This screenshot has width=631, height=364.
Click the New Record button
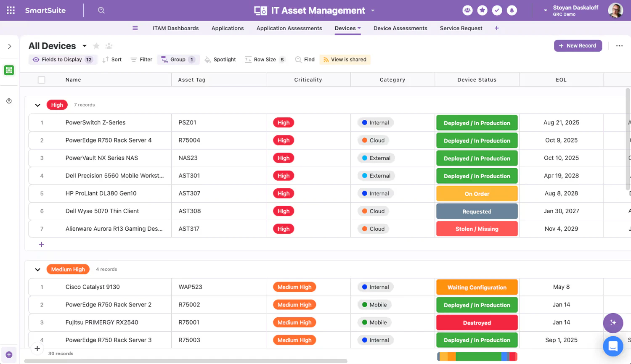[578, 46]
